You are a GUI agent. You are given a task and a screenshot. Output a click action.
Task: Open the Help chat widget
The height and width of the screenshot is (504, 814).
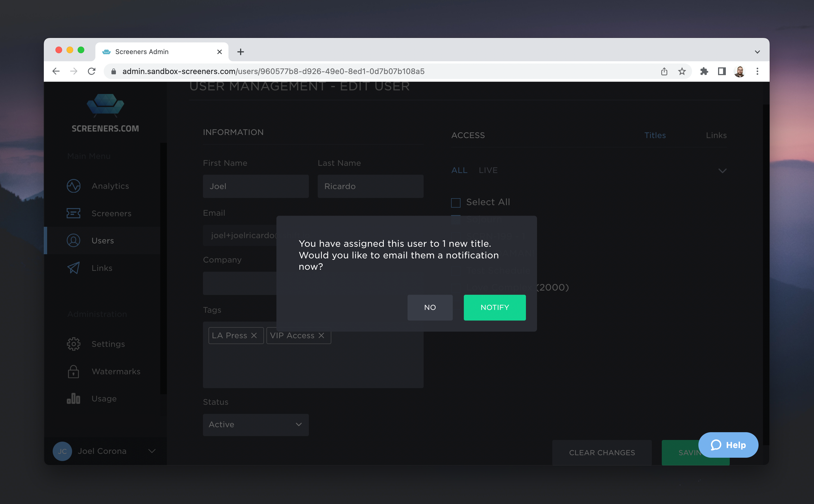(728, 445)
